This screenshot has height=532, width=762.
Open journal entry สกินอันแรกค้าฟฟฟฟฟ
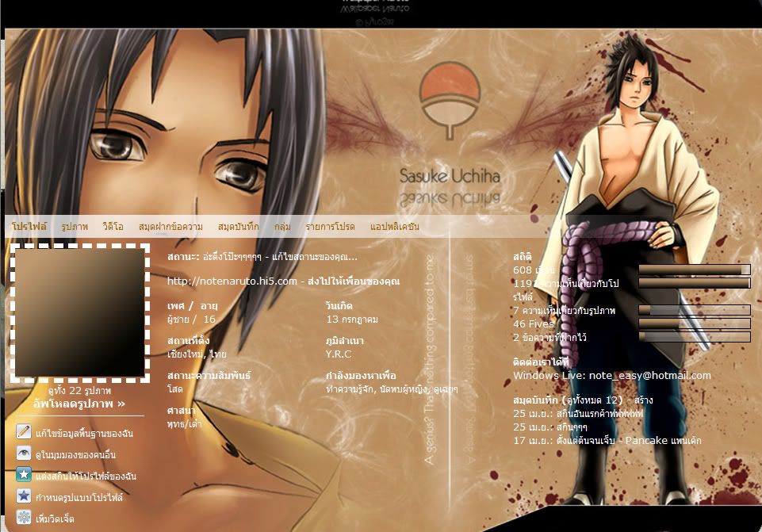[x=599, y=413]
